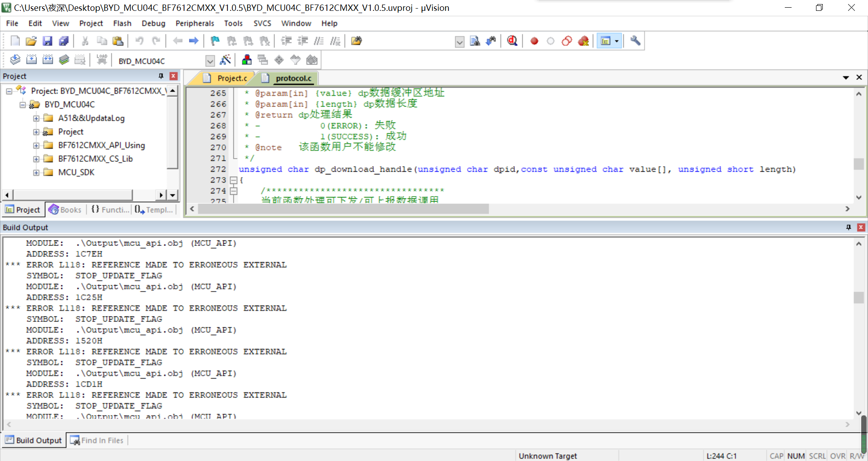Open Options for Target wand icon

click(x=225, y=60)
